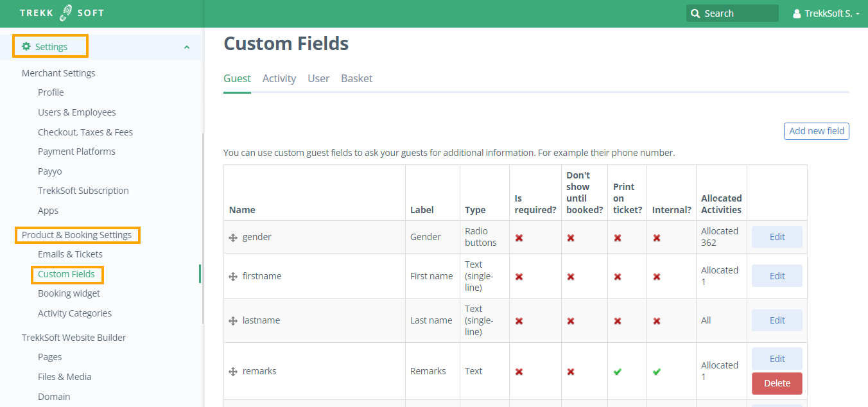The image size is (868, 407).
Task: Click the search magnifier icon
Action: click(695, 13)
